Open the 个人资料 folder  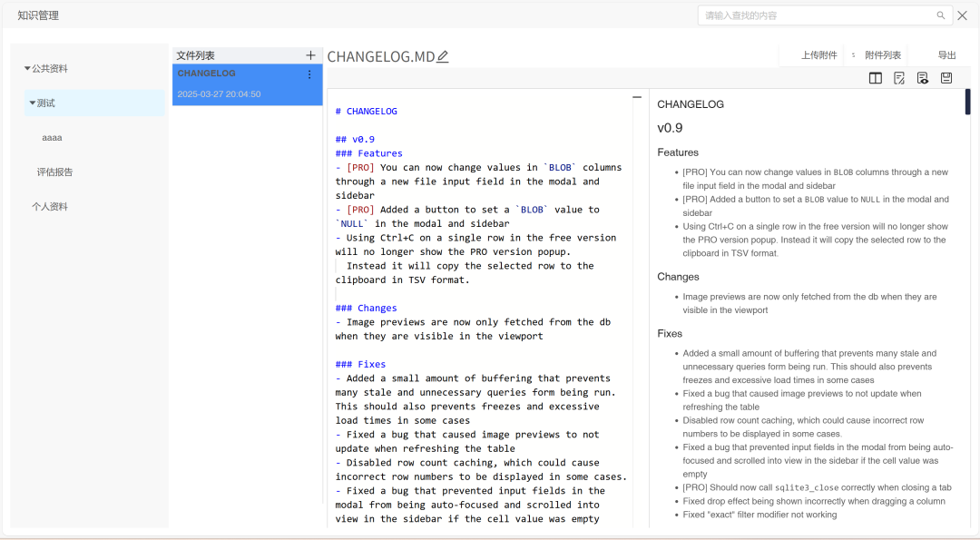click(x=50, y=206)
